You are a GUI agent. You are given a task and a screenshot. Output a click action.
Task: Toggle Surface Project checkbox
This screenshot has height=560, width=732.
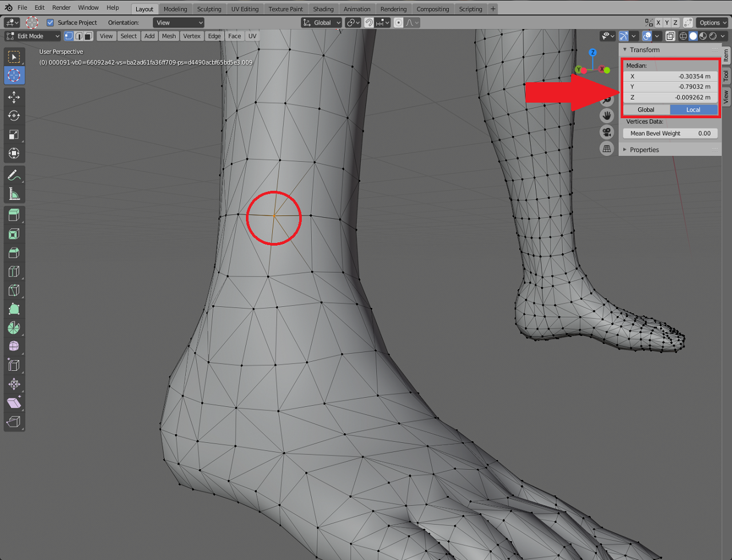point(50,23)
